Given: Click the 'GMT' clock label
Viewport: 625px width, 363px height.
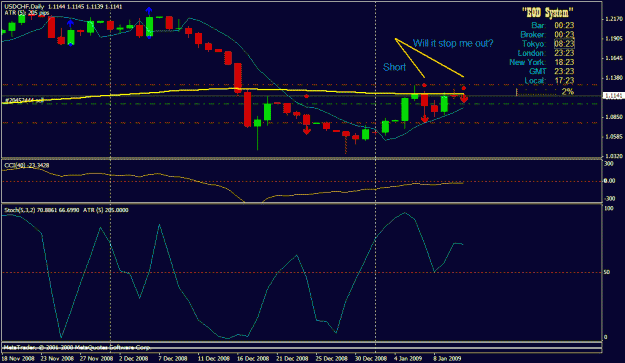Looking at the screenshot, I should [x=537, y=71].
